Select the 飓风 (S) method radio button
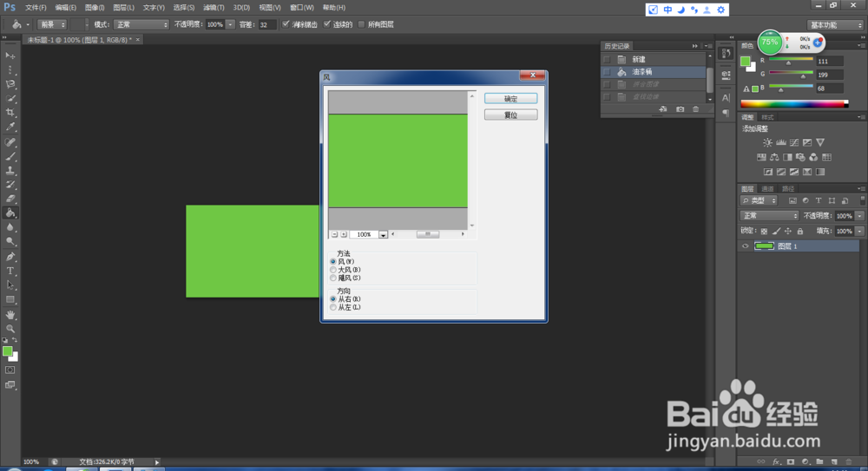Viewport: 868px width, 471px height. pos(333,278)
